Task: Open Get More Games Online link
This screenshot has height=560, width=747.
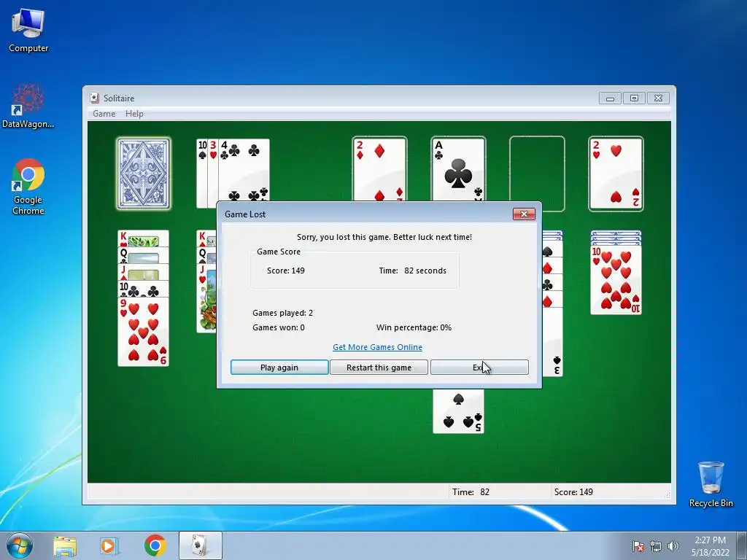Action: tap(377, 347)
